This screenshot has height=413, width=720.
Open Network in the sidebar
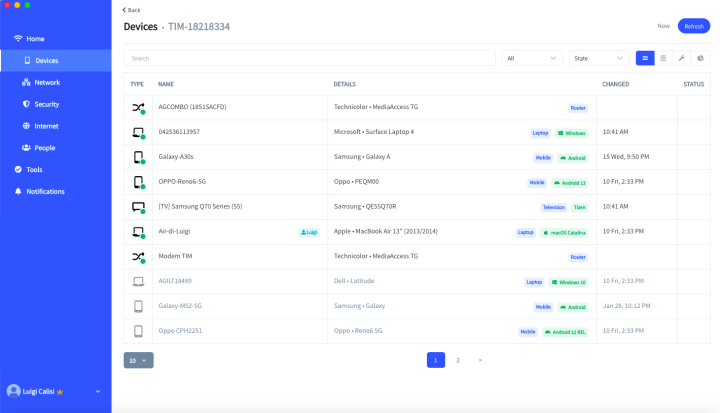[x=47, y=83]
